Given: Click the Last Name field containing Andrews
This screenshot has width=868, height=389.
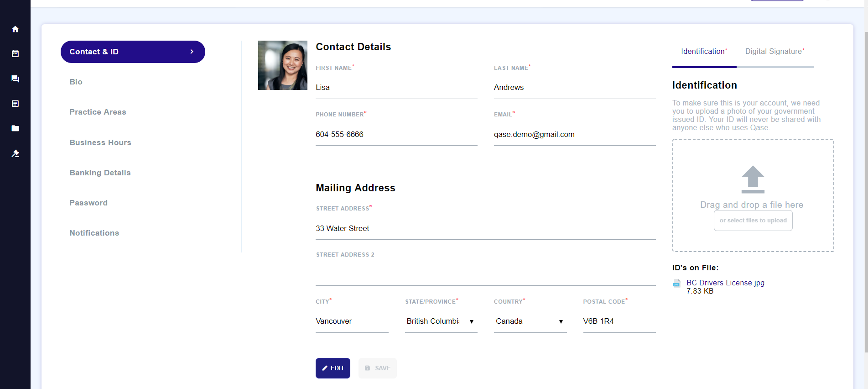Looking at the screenshot, I should [575, 88].
